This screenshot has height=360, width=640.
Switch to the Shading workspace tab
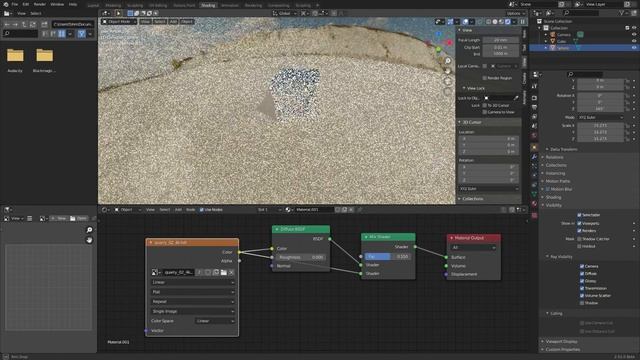(208, 5)
